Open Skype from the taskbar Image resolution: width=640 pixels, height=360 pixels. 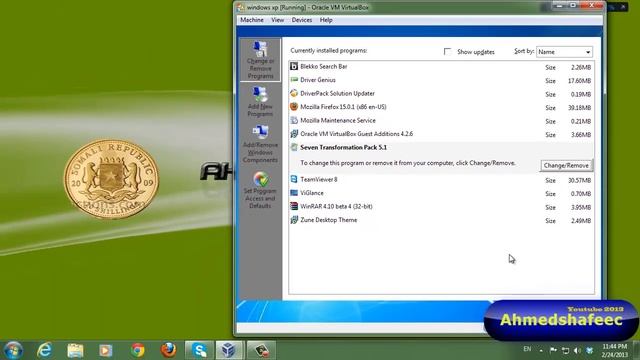click(200, 350)
